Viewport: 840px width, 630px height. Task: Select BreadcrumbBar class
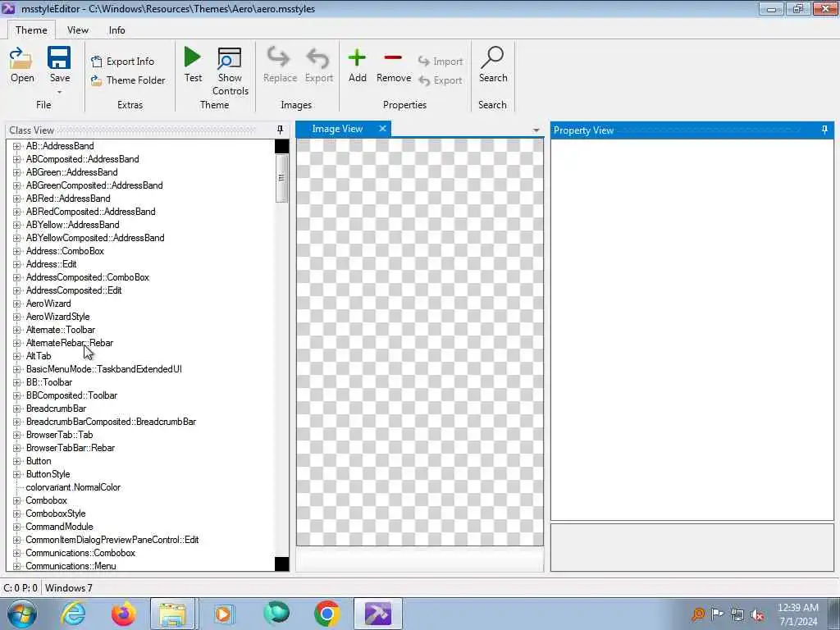pos(56,409)
